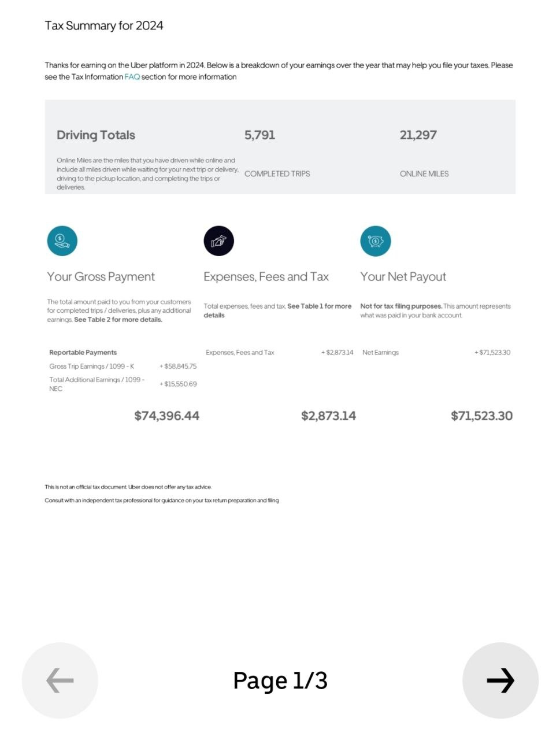Click the 21,297 online miles figure
560x740 pixels.
pos(418,135)
